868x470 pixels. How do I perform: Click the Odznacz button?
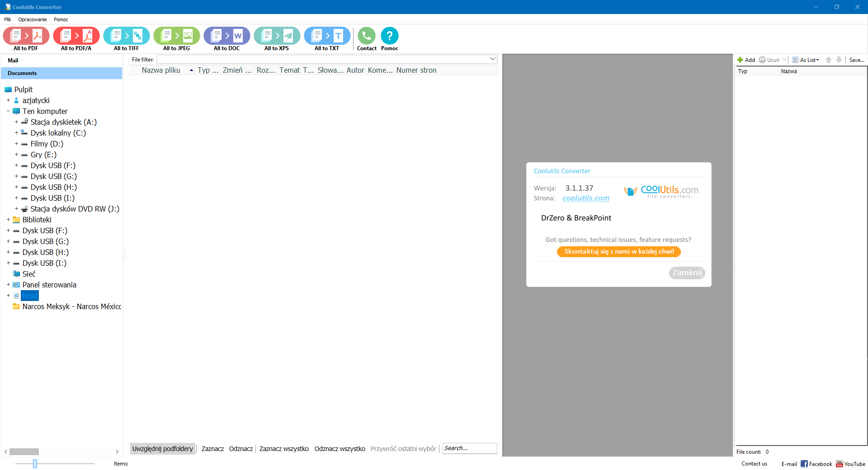click(241, 449)
